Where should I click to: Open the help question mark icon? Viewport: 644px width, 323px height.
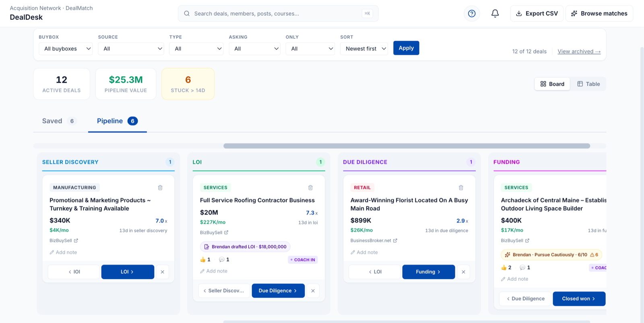pyautogui.click(x=472, y=13)
